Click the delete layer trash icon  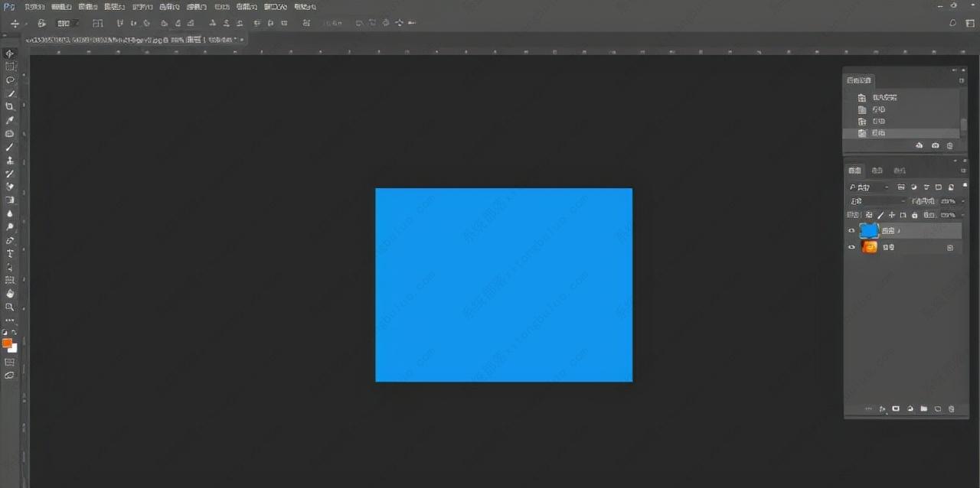(x=951, y=409)
